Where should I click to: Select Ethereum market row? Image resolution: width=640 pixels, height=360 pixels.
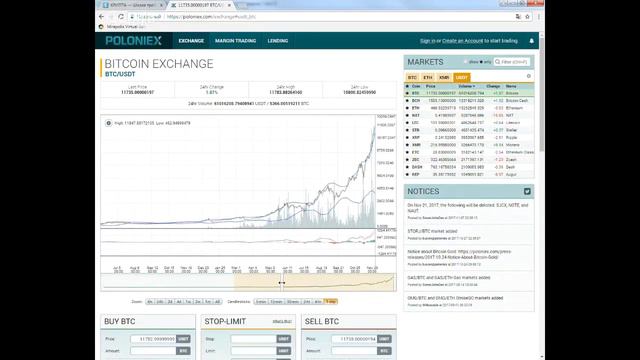(469, 108)
